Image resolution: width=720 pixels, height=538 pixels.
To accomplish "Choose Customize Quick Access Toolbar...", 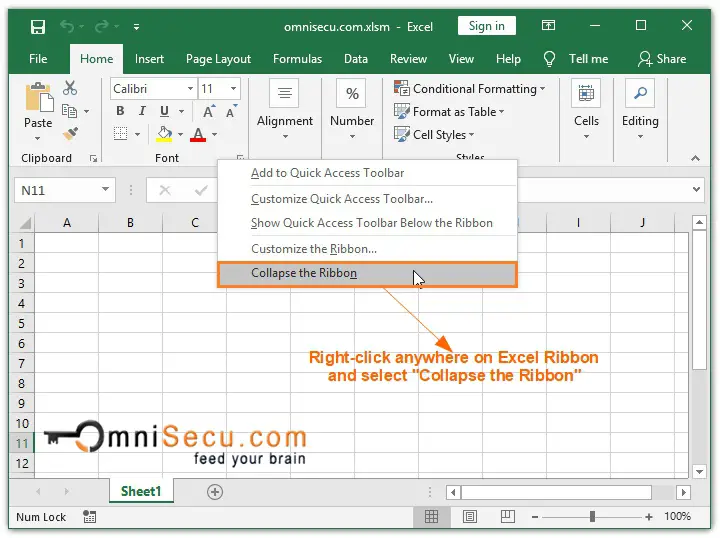I will click(x=367, y=199).
